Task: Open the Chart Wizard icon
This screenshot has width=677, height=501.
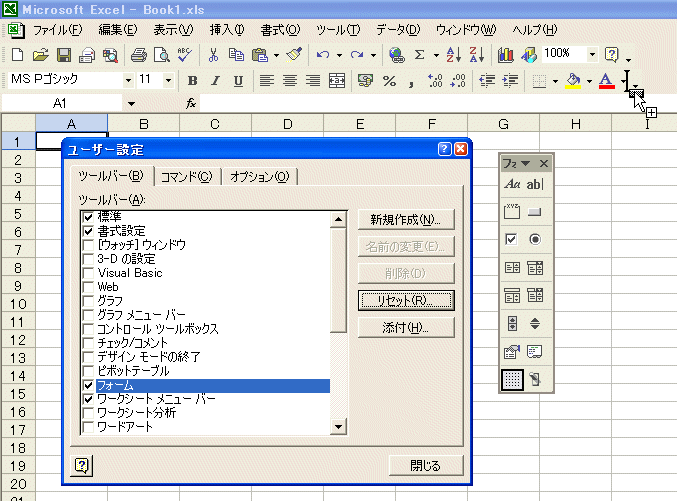Action: 505,55
